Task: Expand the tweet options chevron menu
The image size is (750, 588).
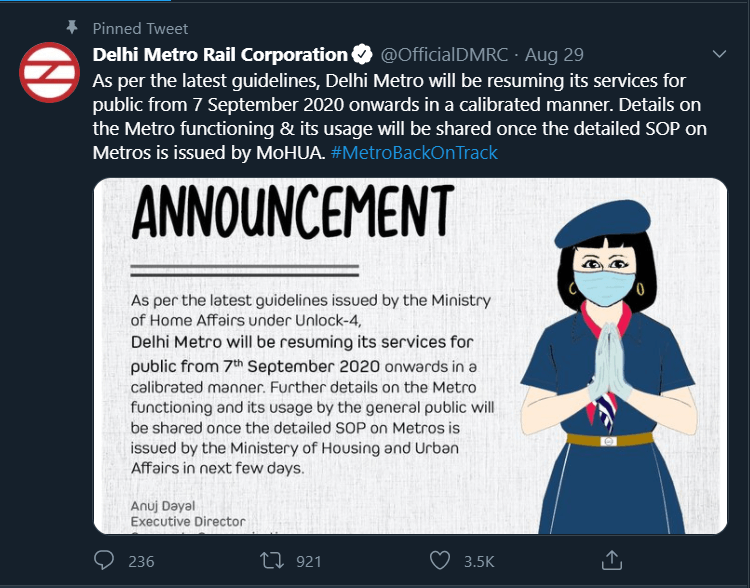Action: [x=718, y=53]
